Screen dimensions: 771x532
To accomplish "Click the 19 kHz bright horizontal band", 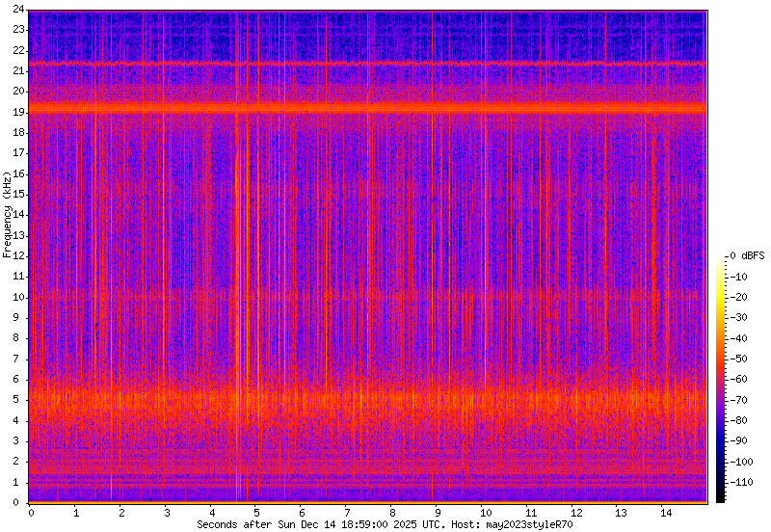I will pos(366,109).
